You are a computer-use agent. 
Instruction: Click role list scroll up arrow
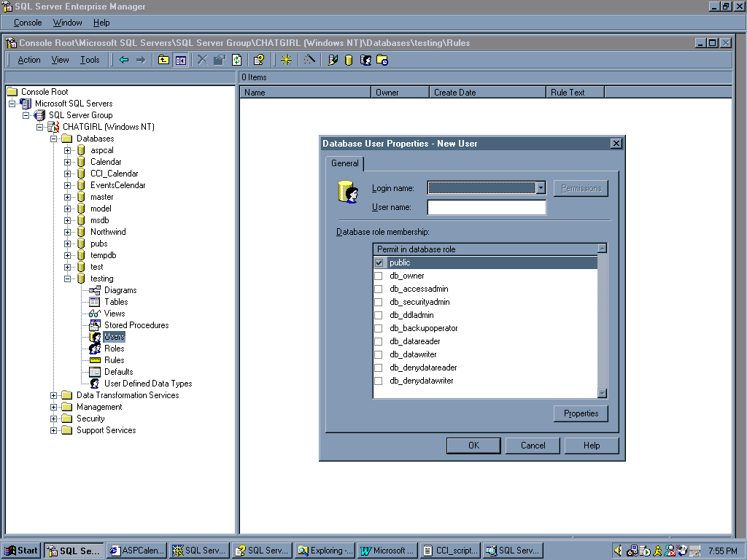coord(602,249)
